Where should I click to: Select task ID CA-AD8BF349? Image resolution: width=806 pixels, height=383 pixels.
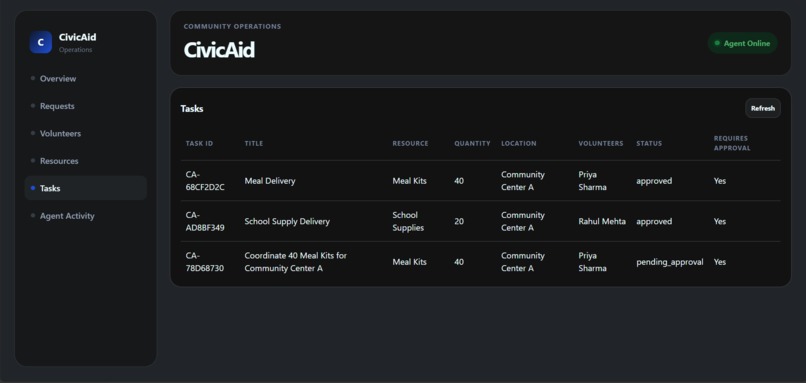(x=205, y=222)
